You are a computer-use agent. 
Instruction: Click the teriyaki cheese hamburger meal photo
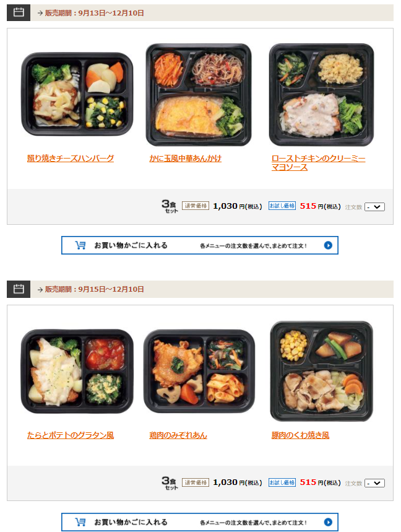[77, 94]
